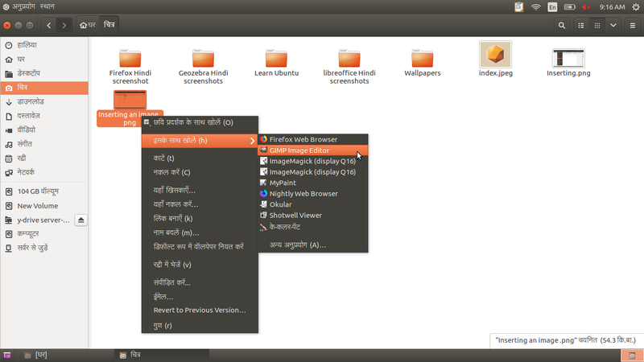
Task: Choose नक़ल करें (C) from the context menu
Action: (200, 172)
